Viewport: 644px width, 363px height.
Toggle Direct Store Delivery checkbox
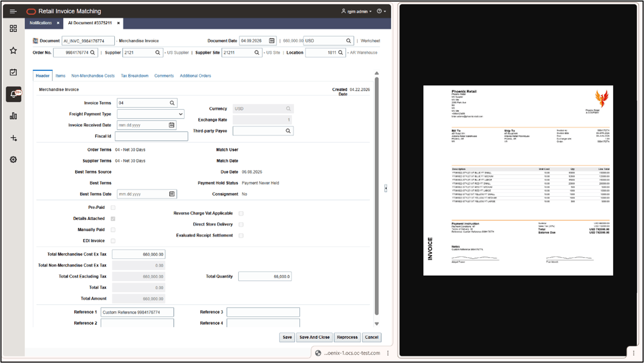coord(241,224)
